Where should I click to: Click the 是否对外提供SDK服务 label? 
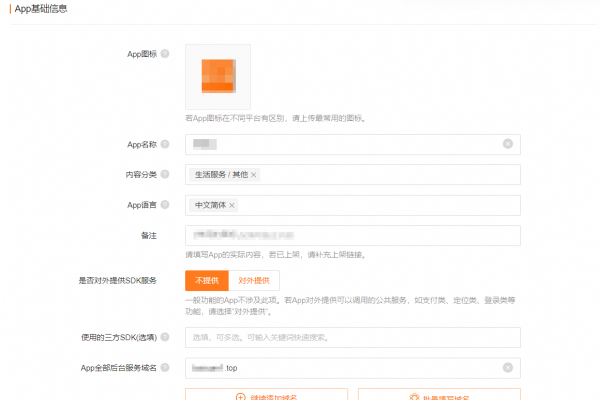117,281
